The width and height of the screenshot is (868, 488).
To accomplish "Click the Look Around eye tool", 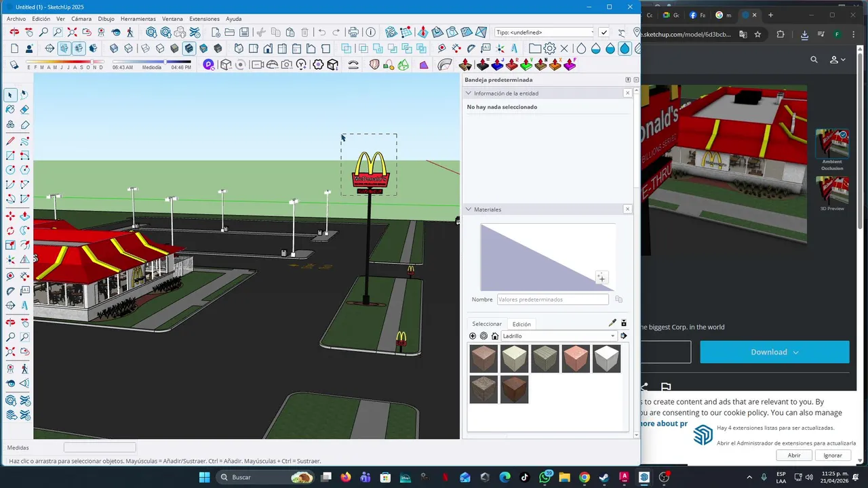I will coord(116,32).
